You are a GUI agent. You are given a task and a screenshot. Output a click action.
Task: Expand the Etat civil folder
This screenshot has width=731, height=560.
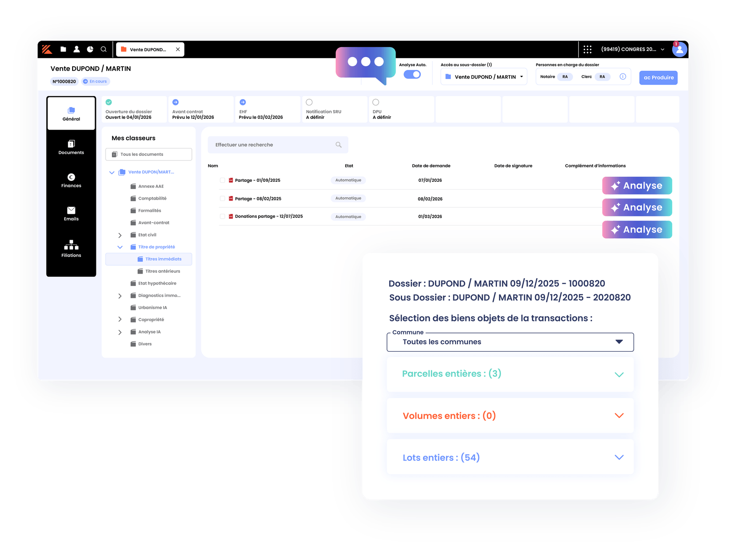(x=120, y=235)
